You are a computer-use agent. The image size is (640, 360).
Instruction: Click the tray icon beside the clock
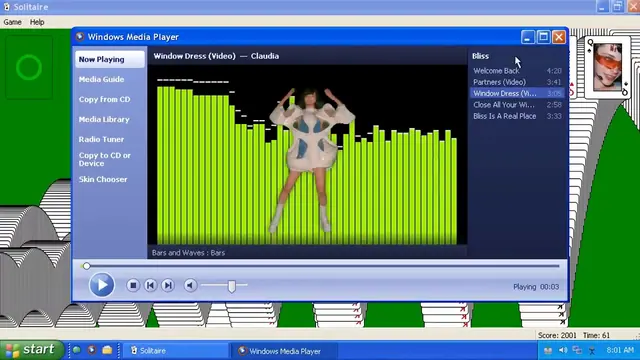tap(591, 350)
